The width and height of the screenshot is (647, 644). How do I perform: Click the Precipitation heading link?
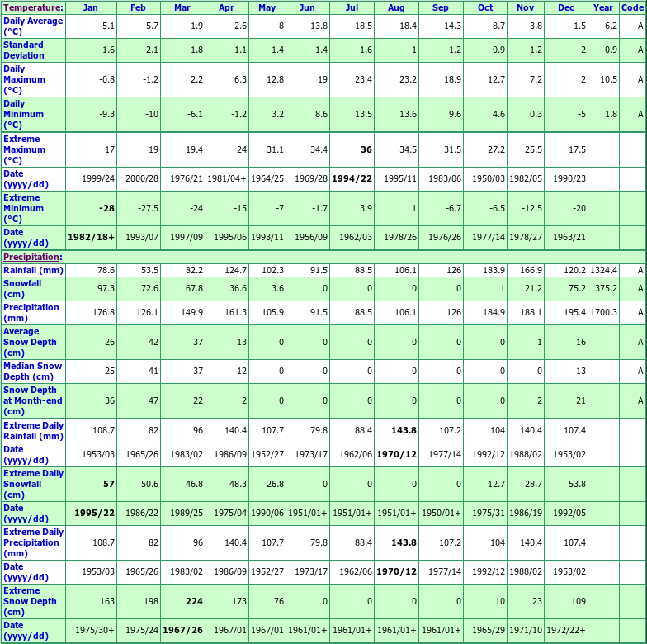click(31, 257)
